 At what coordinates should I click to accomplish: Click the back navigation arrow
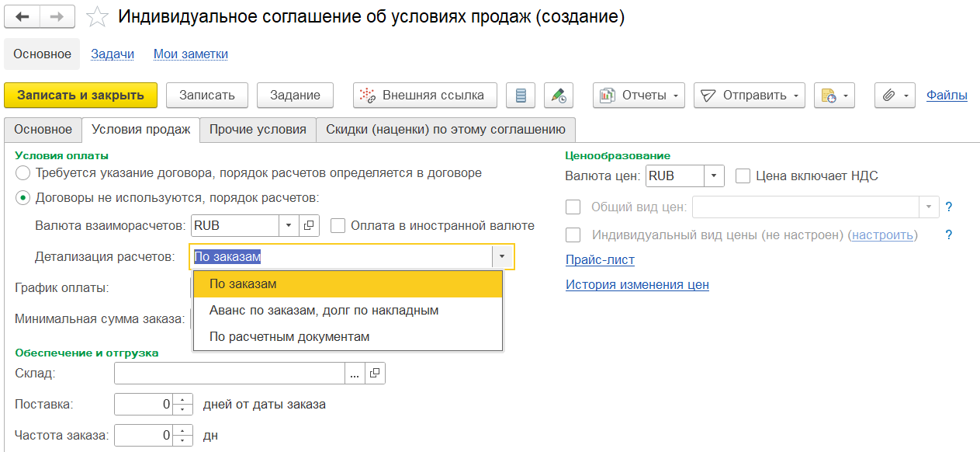23,16
